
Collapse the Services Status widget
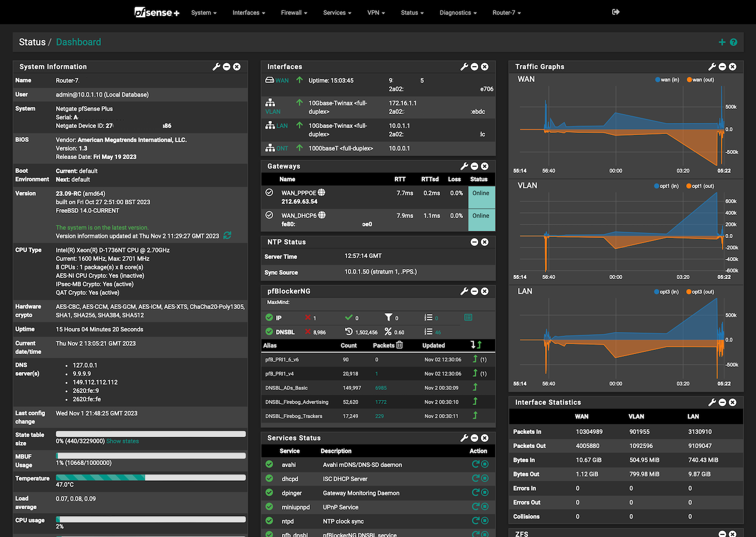475,438
